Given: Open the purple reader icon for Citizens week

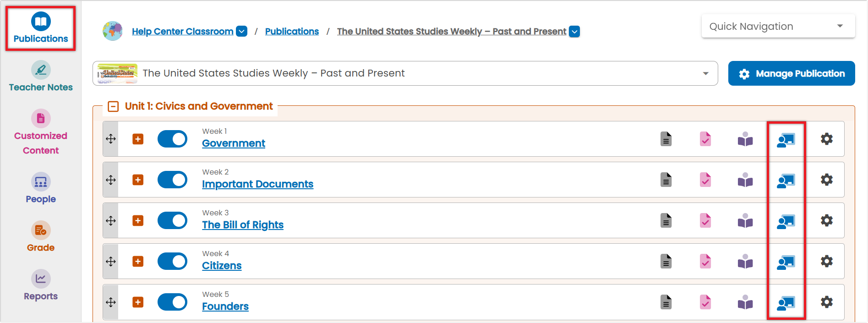Looking at the screenshot, I should click(x=745, y=261).
